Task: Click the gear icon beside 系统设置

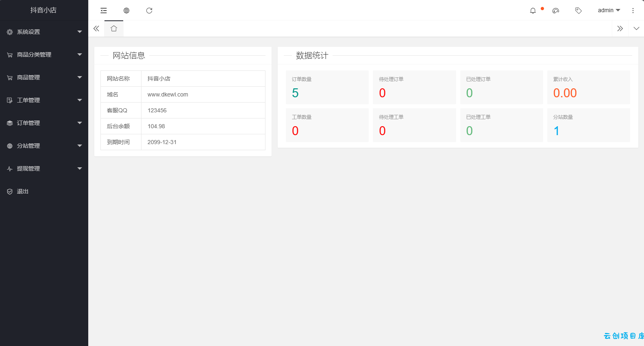Action: [x=10, y=32]
